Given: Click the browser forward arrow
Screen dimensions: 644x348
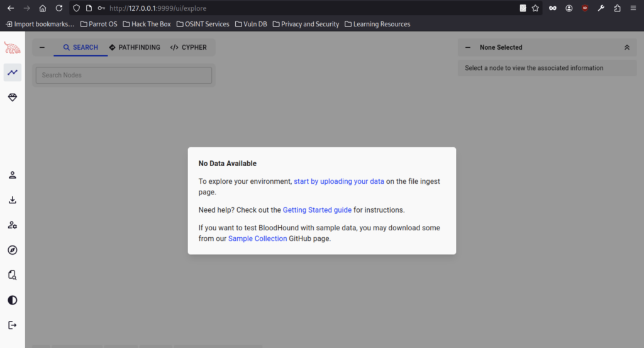Looking at the screenshot, I should pos(26,8).
